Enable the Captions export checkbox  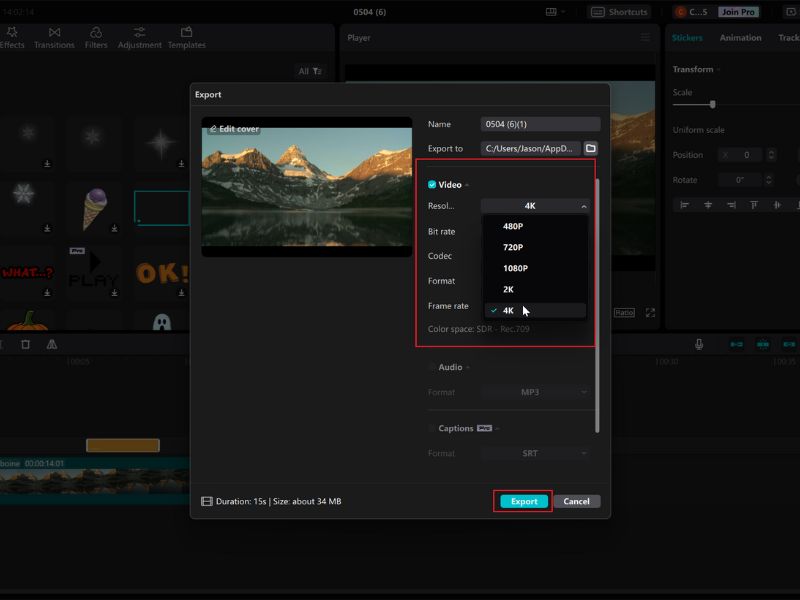(x=432, y=428)
